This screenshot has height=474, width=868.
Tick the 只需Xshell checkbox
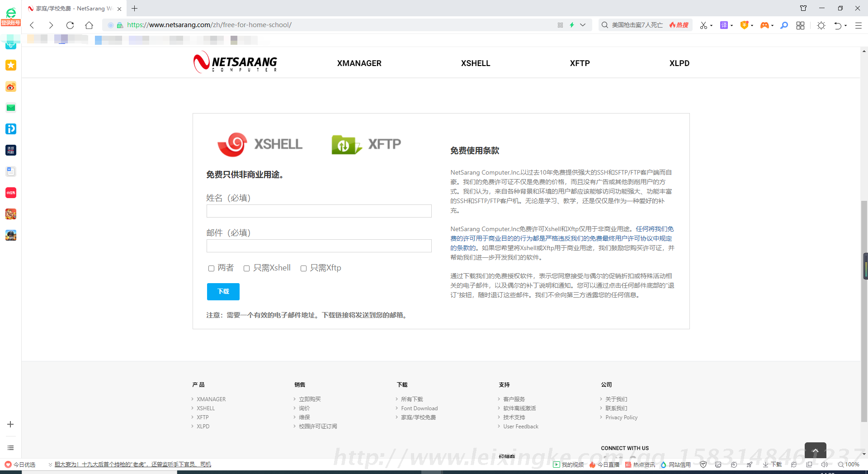[247, 268]
